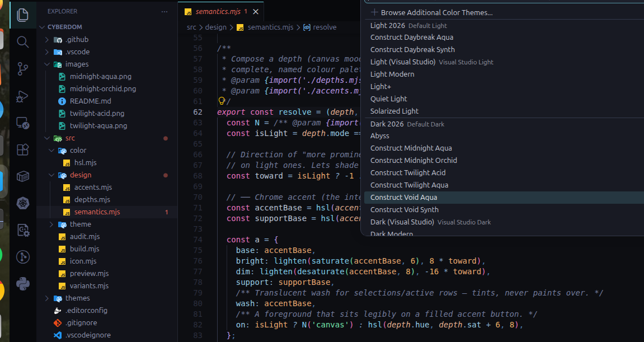Close the semantics.mjs editor tab
The height and width of the screenshot is (342, 644).
coord(256,12)
